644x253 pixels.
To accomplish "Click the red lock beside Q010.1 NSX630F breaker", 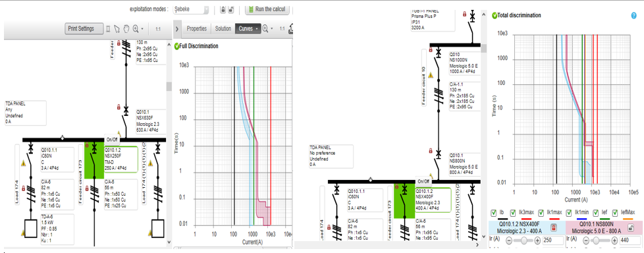I will pyautogui.click(x=119, y=107).
